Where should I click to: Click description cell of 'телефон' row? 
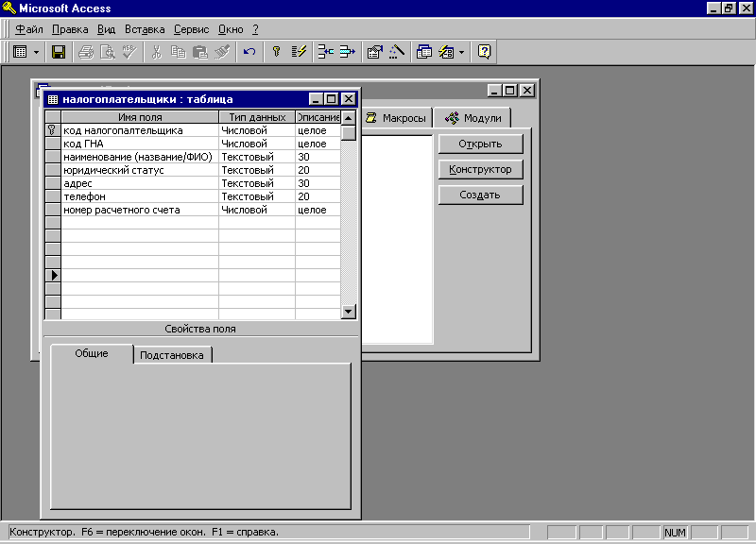tap(318, 196)
